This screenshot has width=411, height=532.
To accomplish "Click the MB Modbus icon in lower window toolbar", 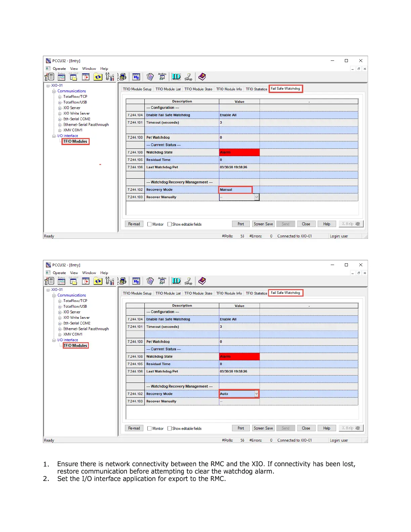I will click(x=136, y=281).
